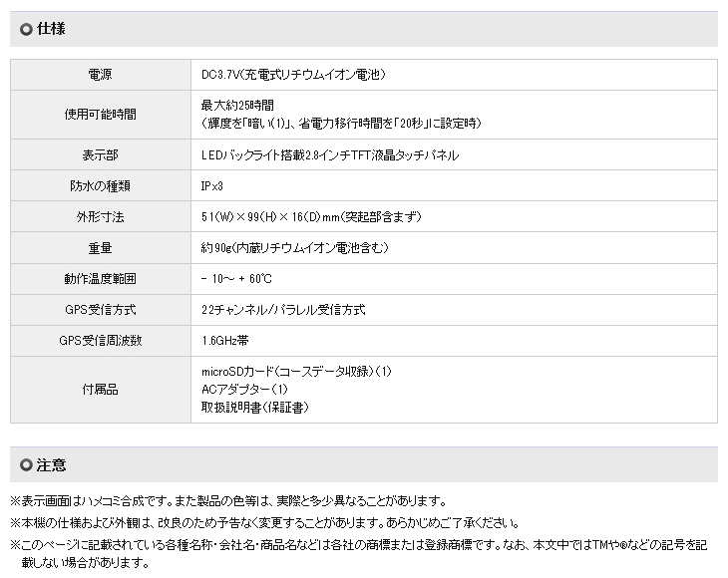Image resolution: width=728 pixels, height=578 pixels.
Task: Select the 付属品 row label
Action: [100, 390]
